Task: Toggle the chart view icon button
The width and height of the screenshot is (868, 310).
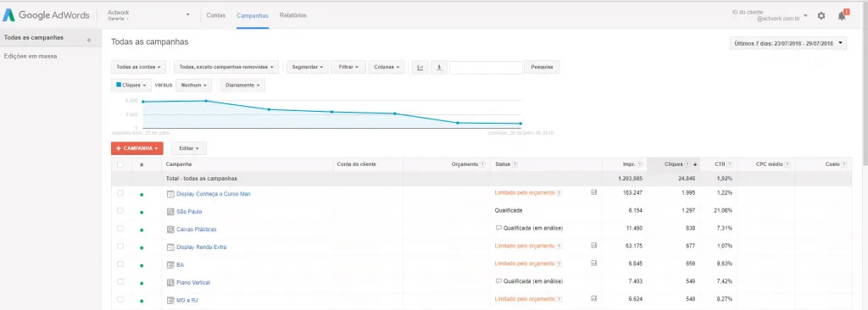Action: (x=420, y=68)
